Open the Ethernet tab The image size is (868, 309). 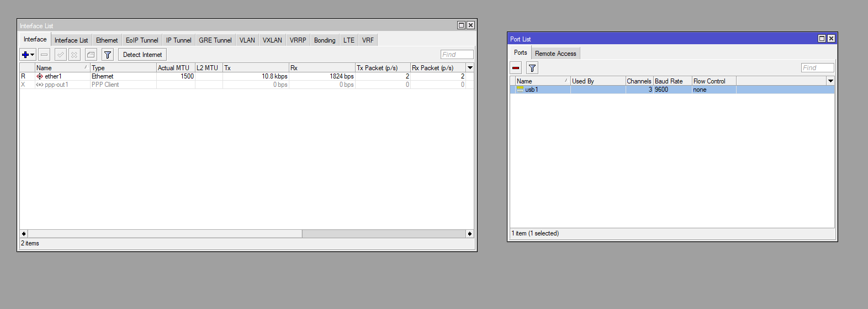(x=107, y=40)
